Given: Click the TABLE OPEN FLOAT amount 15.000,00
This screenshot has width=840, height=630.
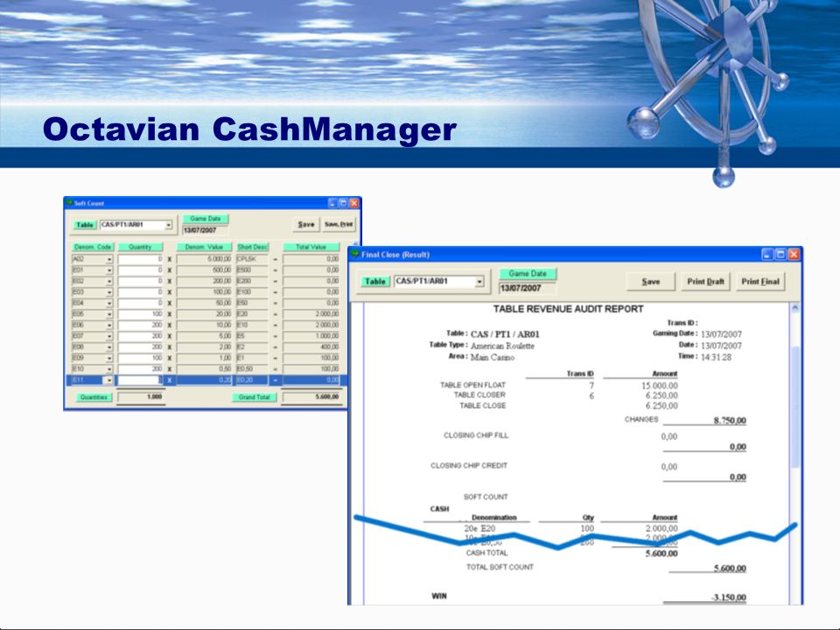Looking at the screenshot, I should point(660,386).
